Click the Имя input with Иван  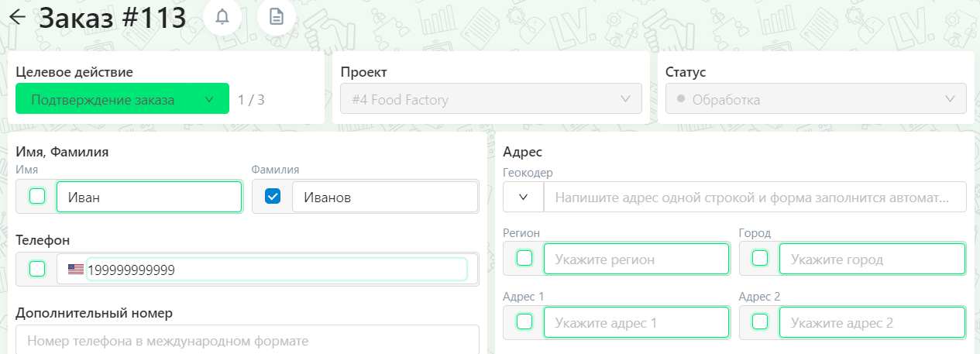click(150, 197)
